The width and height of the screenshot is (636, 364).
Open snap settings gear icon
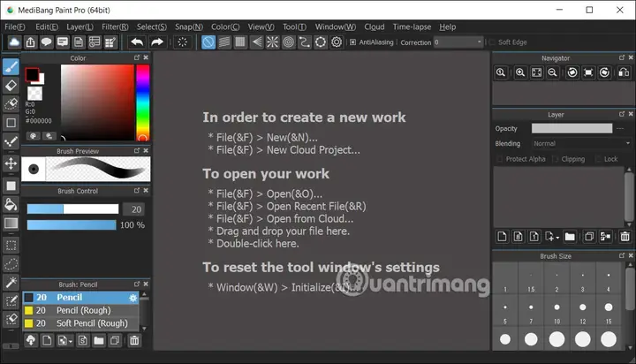pos(337,42)
